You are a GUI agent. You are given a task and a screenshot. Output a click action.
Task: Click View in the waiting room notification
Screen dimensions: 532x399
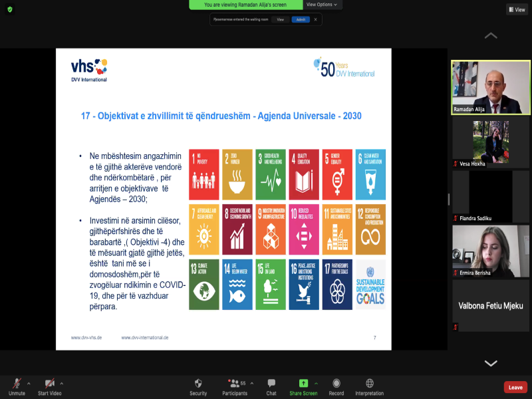click(x=280, y=19)
